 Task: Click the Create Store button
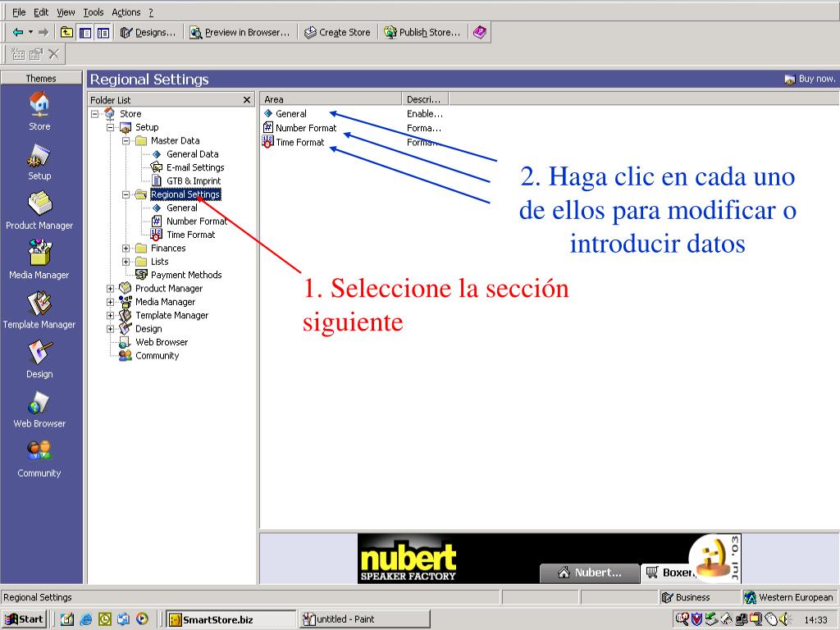[337, 33]
